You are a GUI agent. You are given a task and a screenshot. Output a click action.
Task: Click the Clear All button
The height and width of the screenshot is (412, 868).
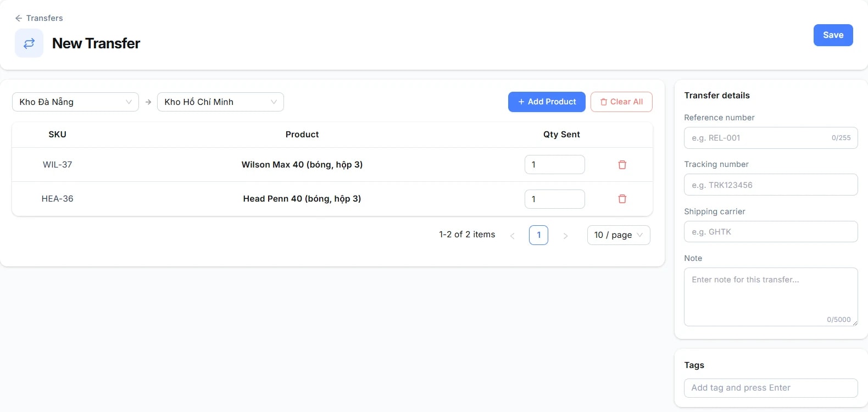(x=621, y=102)
